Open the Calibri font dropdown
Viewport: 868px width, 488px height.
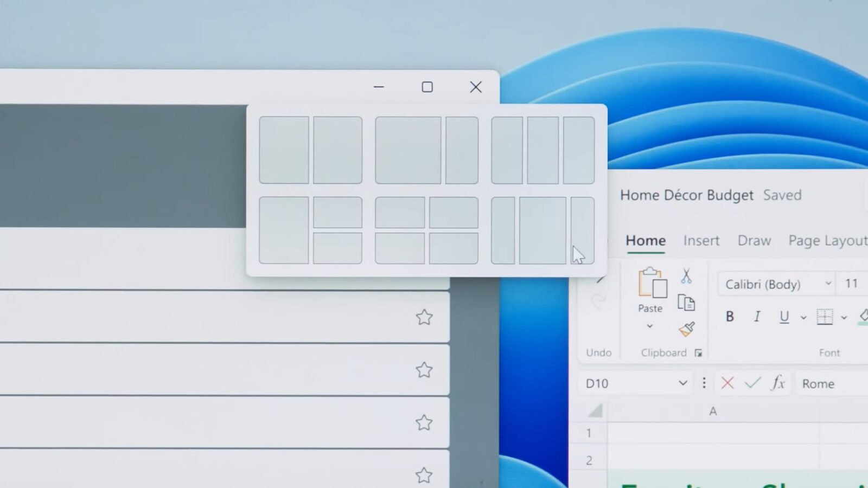point(828,284)
